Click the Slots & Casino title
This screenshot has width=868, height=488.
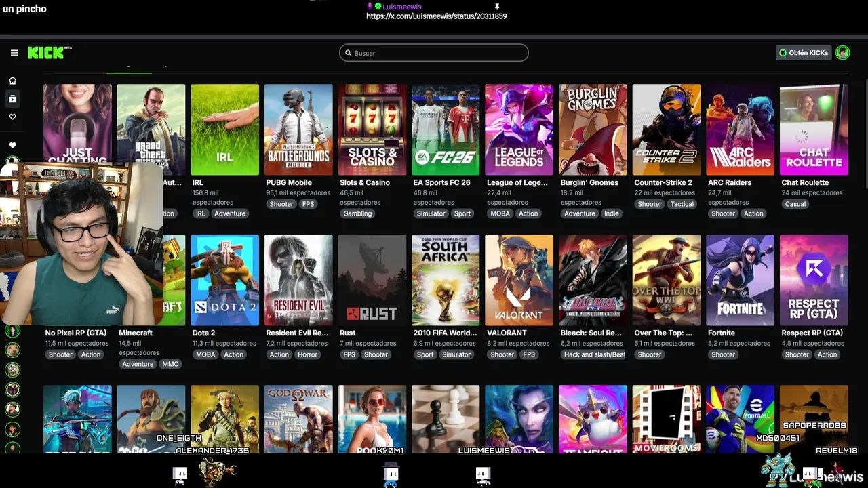click(x=365, y=182)
